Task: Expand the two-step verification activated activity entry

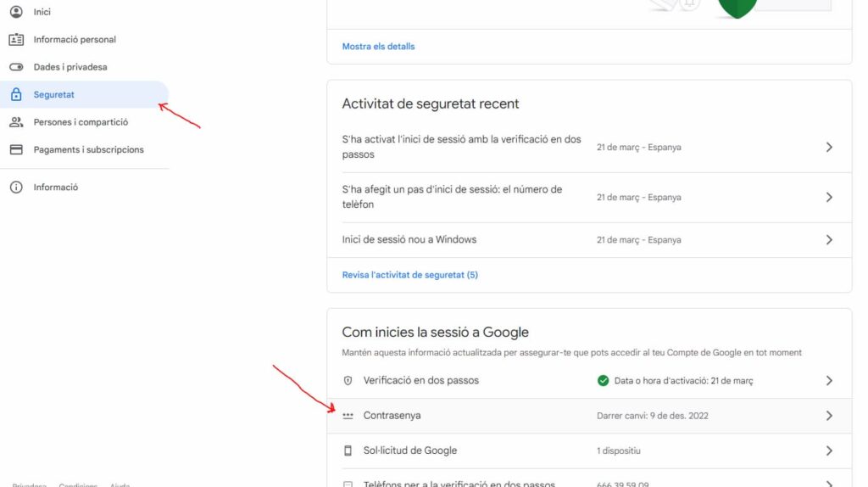Action: (x=829, y=148)
